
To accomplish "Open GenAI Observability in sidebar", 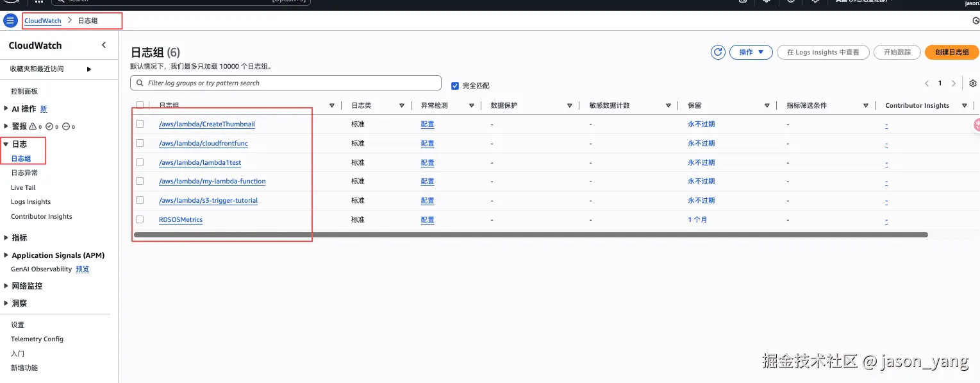I will coord(41,269).
